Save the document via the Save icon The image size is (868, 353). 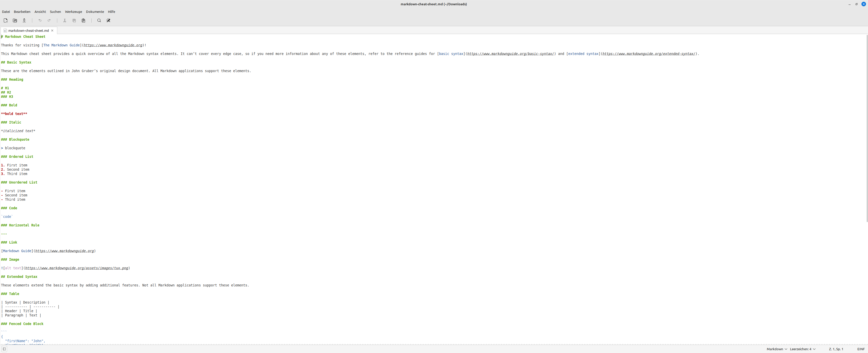(24, 20)
